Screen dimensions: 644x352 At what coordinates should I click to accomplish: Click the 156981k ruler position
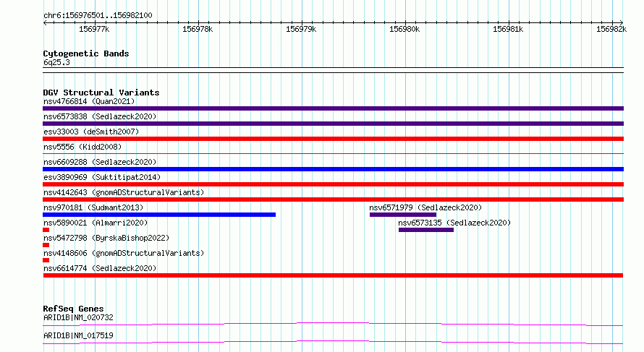[508, 29]
